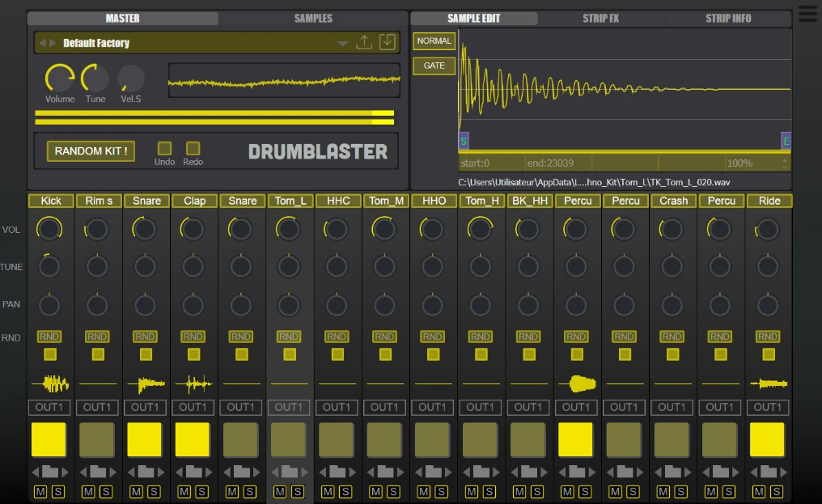Click the Undo icon in the master panel

pos(165,148)
